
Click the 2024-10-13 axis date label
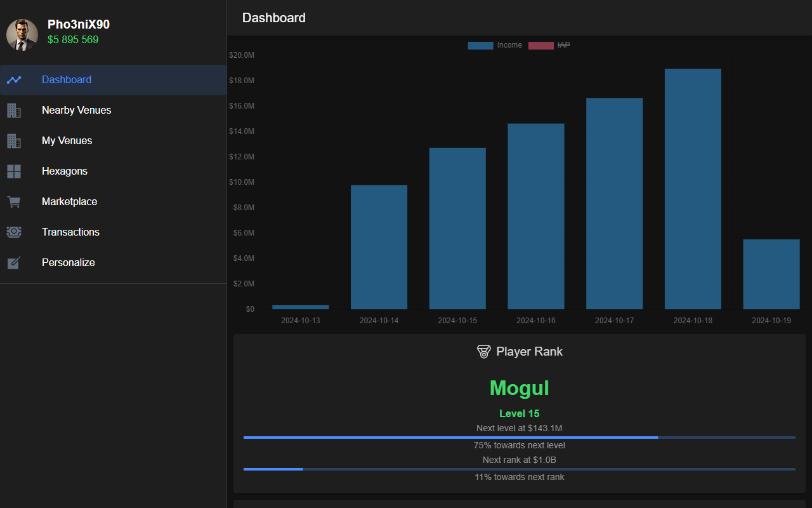[x=301, y=321]
